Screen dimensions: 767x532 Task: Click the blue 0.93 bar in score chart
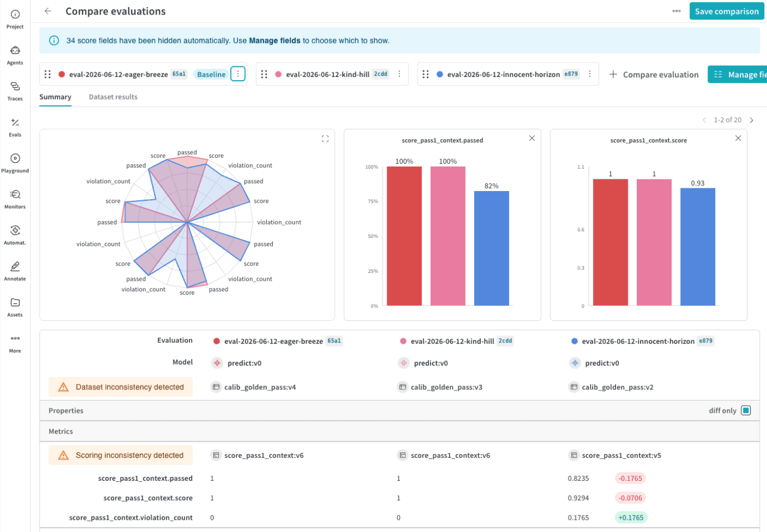pos(697,247)
